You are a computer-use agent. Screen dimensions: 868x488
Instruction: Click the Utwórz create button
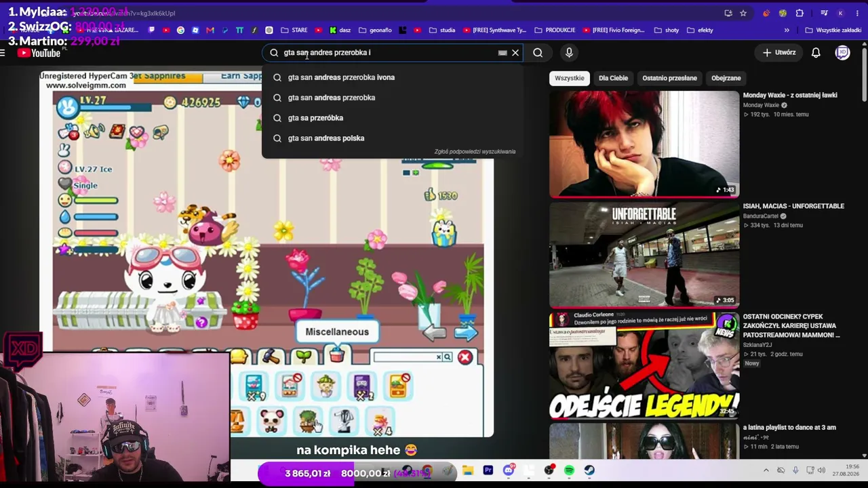(x=778, y=52)
